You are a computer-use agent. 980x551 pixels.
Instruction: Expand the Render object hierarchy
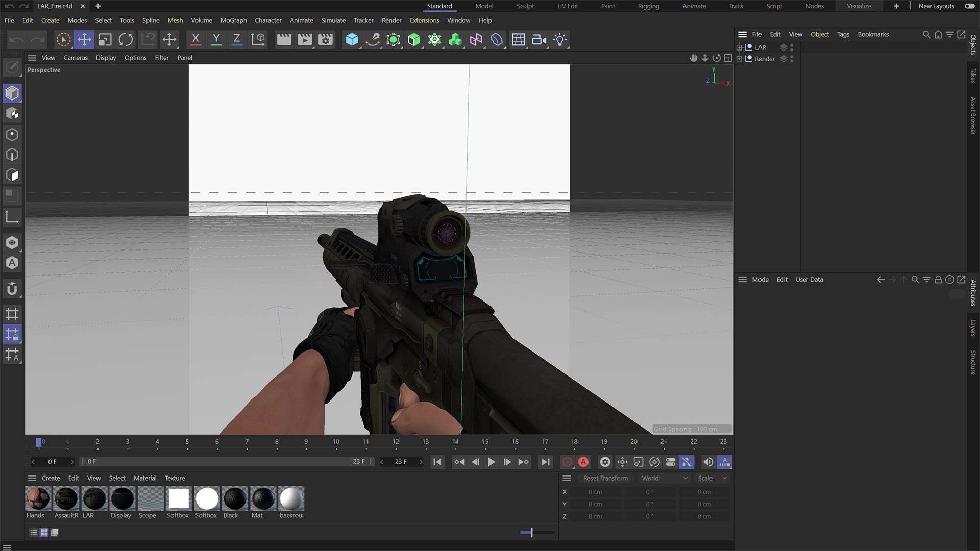(x=739, y=59)
